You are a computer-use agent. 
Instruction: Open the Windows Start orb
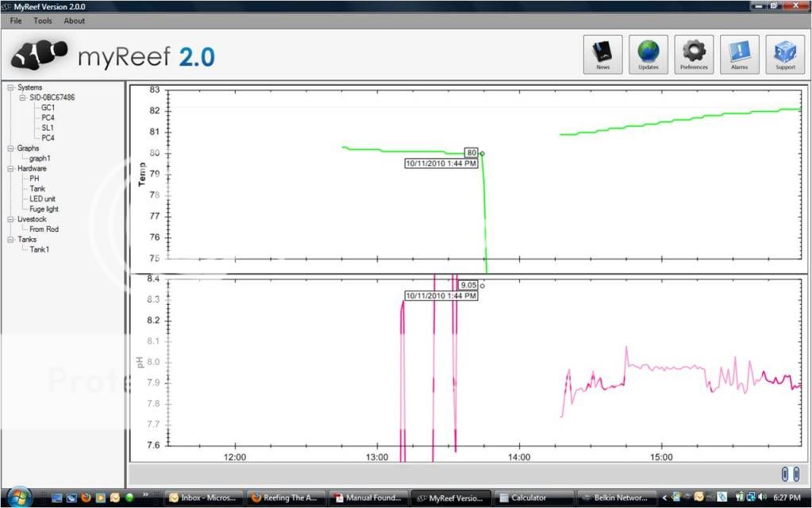(x=19, y=498)
